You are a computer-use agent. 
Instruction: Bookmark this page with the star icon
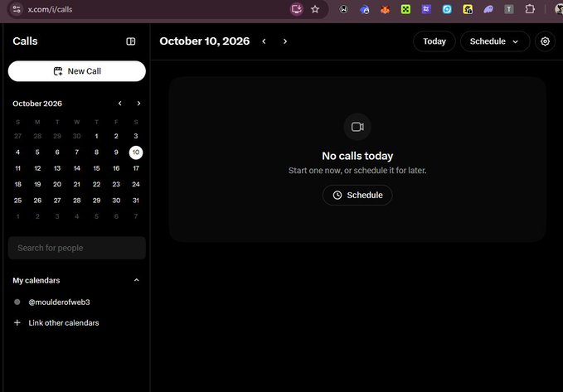tap(315, 9)
